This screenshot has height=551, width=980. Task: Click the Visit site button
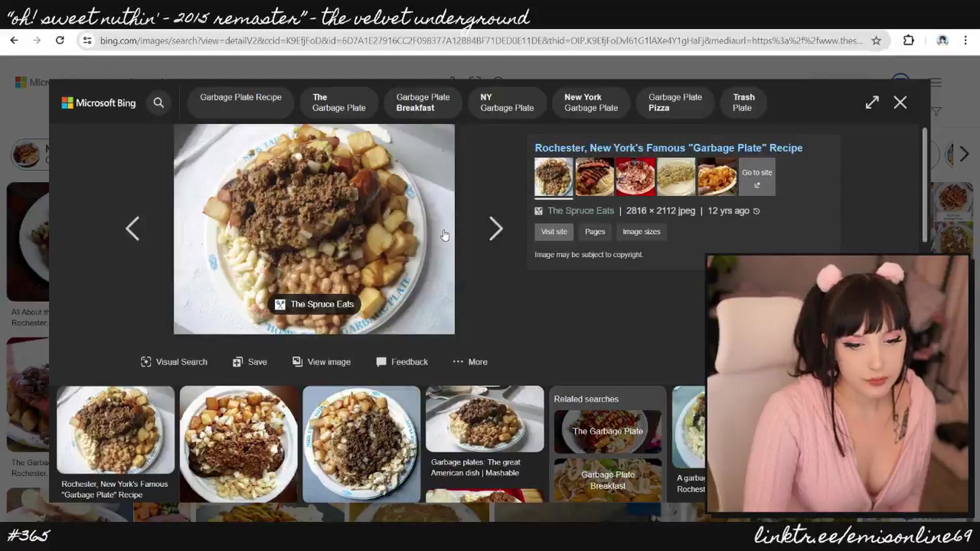coord(554,232)
